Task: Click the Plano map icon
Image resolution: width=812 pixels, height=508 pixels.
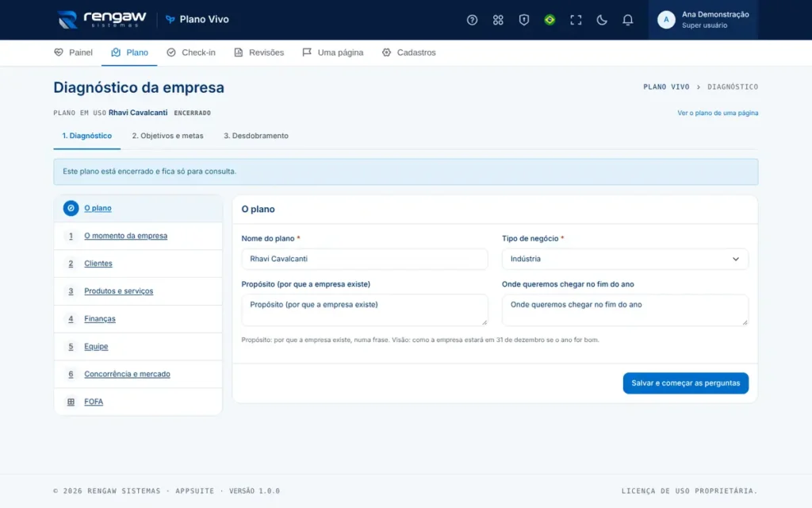Action: 116,52
